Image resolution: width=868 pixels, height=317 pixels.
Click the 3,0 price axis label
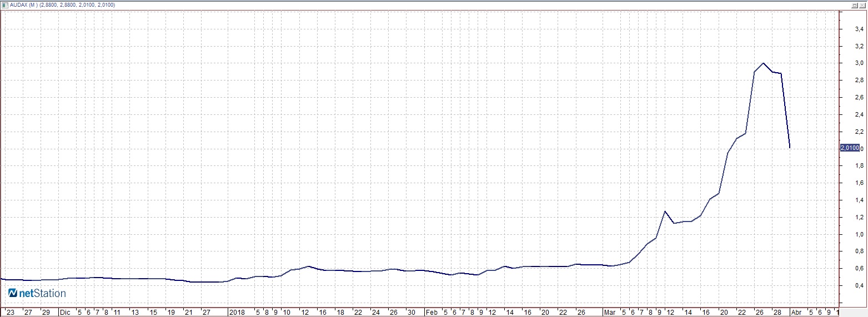point(859,63)
